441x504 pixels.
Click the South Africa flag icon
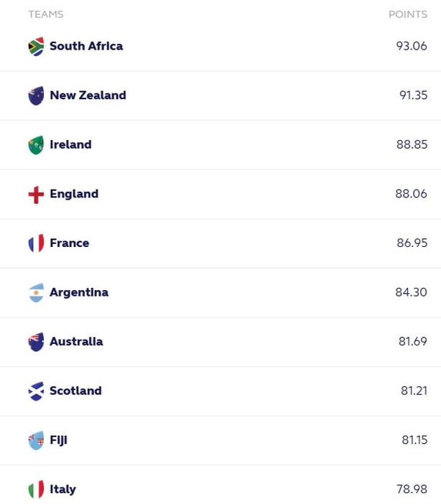click(x=36, y=46)
